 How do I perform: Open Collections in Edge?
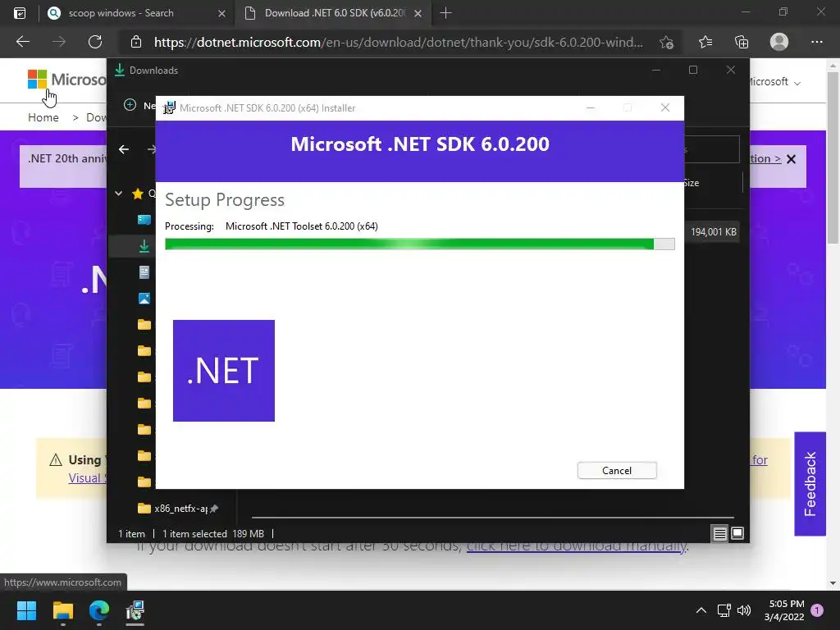pos(742,42)
